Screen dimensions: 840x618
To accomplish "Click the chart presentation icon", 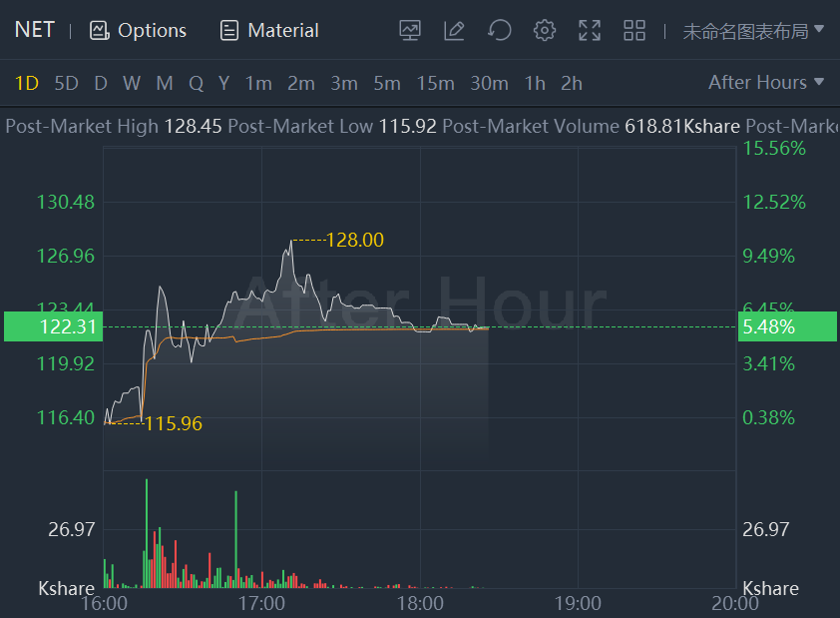I will [x=410, y=31].
